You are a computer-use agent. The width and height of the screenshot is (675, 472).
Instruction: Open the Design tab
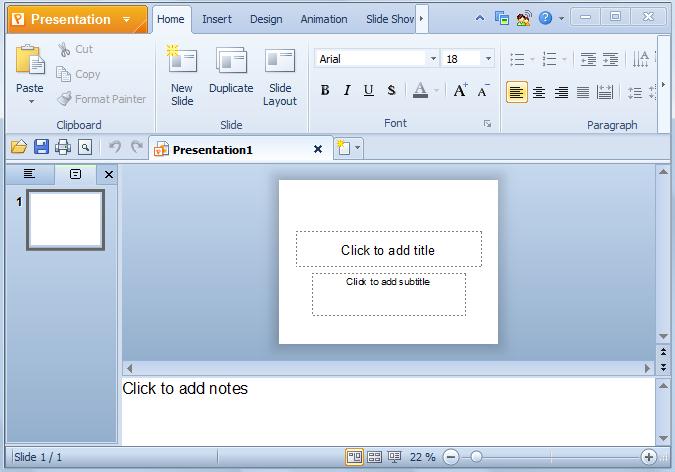coord(266,19)
